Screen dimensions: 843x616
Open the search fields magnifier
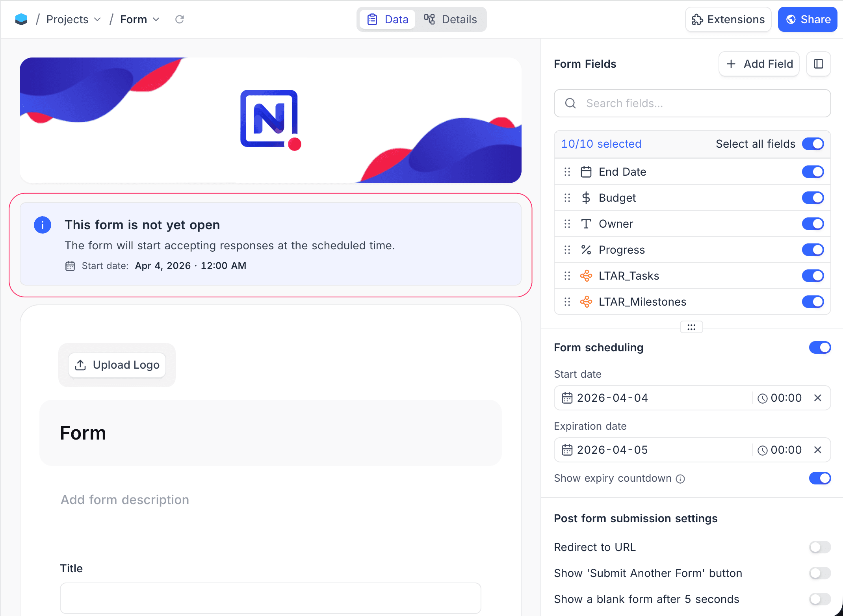[570, 103]
